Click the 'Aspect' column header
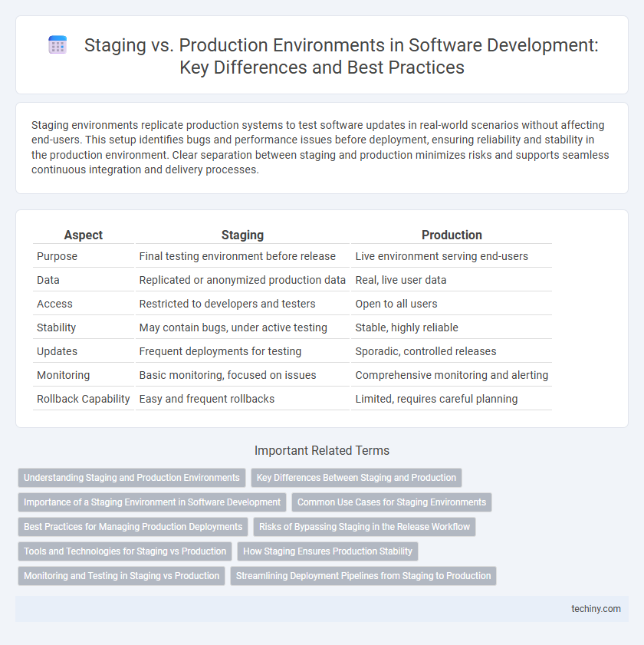The image size is (644, 645). tap(84, 235)
